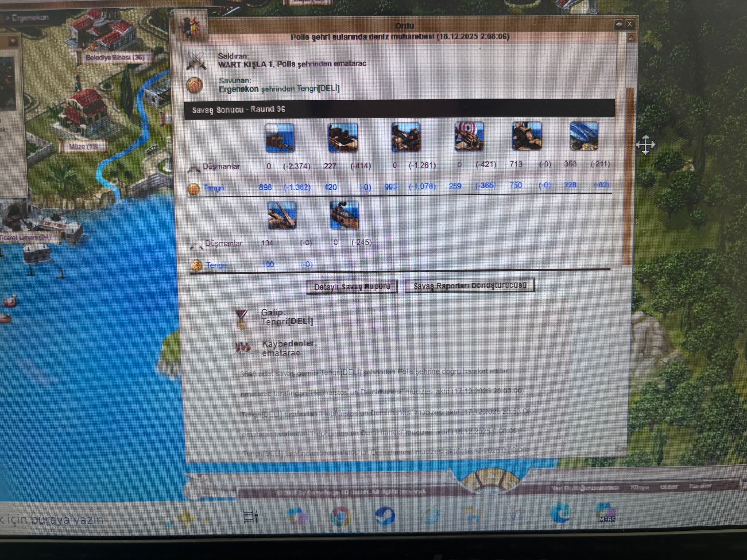Click the value "713" in the Düşmanlar row
Viewport: 747px width, 560px height.
516,164
